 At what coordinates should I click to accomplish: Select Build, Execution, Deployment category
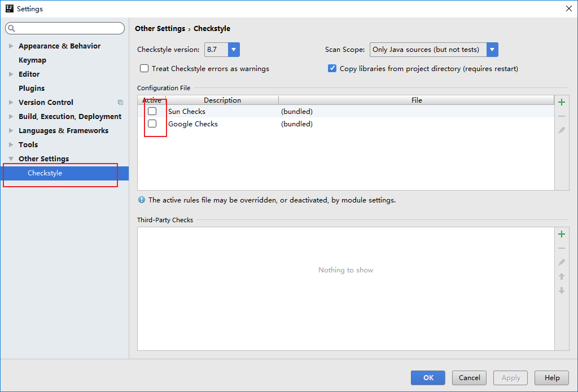[70, 116]
